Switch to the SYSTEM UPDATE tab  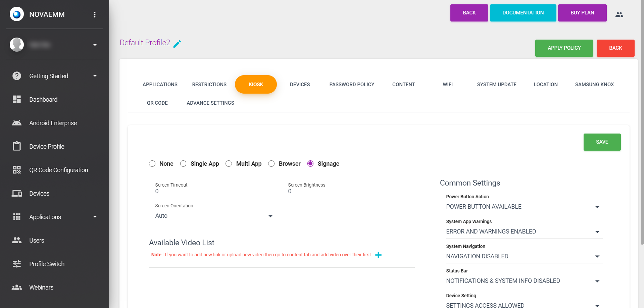coord(497,85)
